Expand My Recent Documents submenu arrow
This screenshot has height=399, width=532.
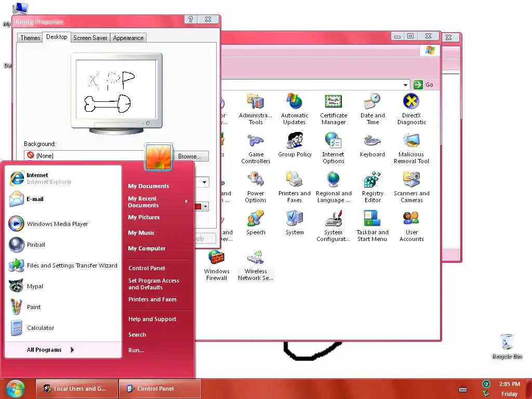coord(187,202)
